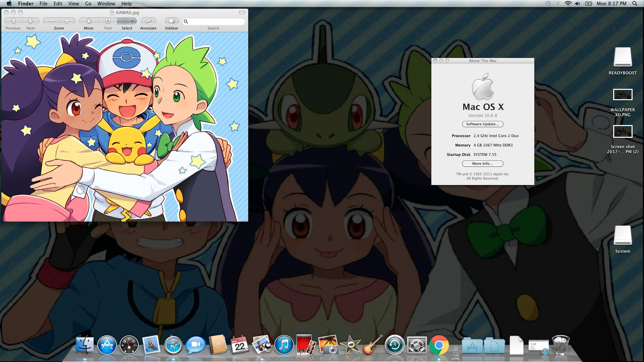644x362 pixels.
Task: Open Preview from the Dock
Action: tap(262, 345)
